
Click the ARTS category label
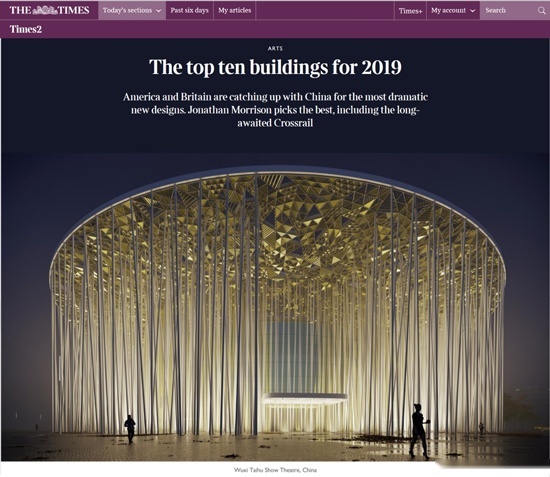pyautogui.click(x=275, y=48)
